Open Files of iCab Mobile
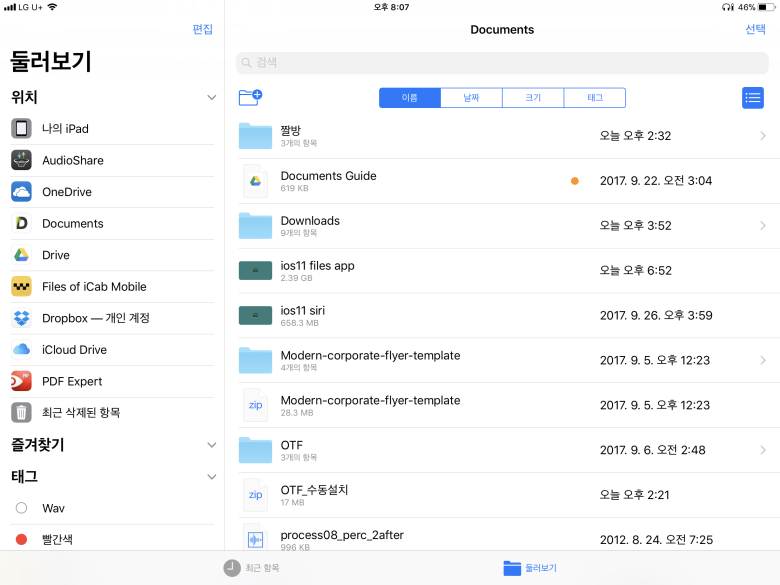The image size is (780, 585). click(x=93, y=287)
